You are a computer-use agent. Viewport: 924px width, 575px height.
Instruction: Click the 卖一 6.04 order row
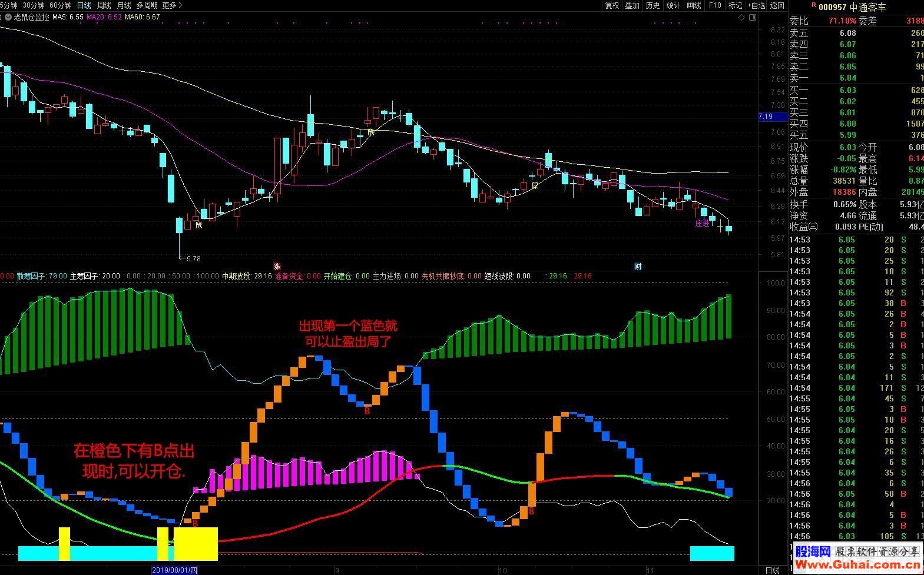tap(856, 78)
